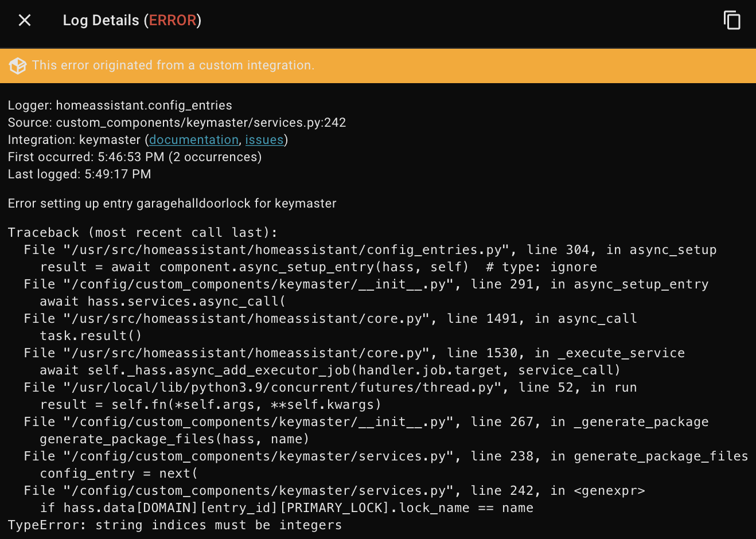Click the garagehalldoorlock error summary line
Screen dimensions: 756x539
pyautogui.click(x=172, y=203)
